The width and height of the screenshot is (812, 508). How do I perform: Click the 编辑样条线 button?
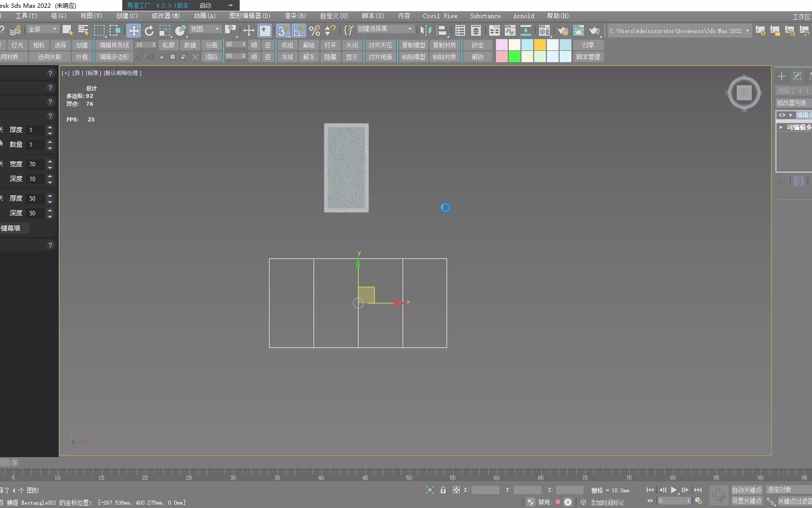coord(114,45)
